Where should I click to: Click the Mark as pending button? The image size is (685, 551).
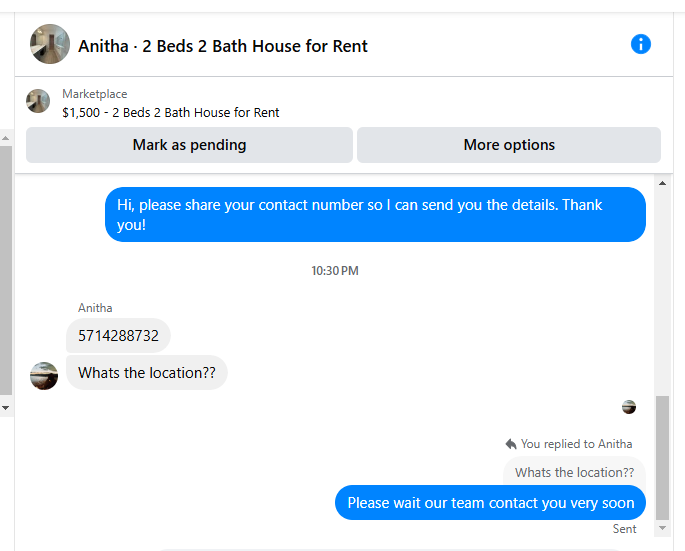click(189, 145)
